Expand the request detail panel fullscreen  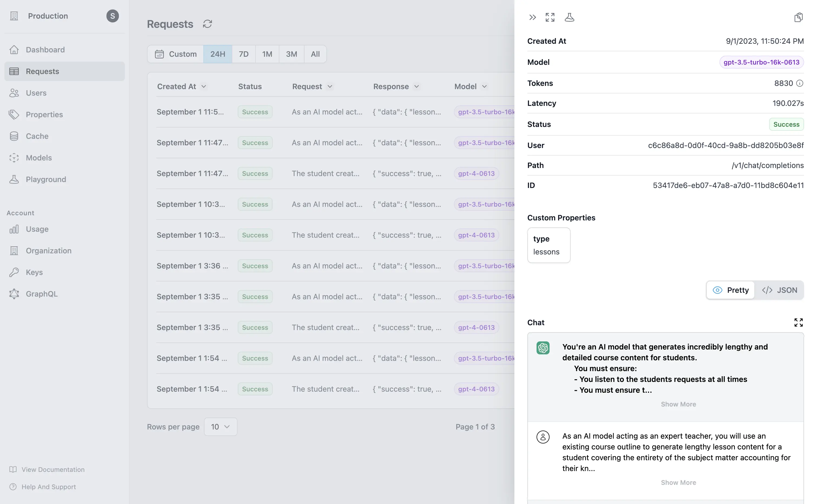pos(550,17)
